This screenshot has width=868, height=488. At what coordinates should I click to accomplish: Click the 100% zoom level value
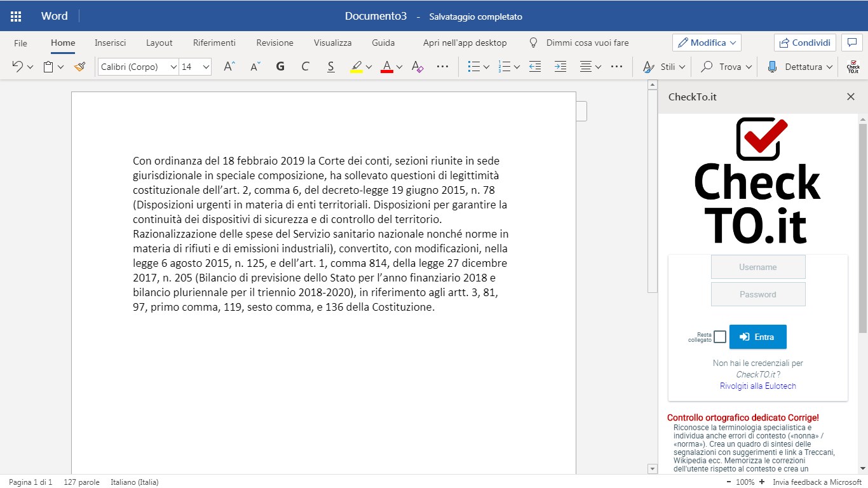tap(745, 482)
